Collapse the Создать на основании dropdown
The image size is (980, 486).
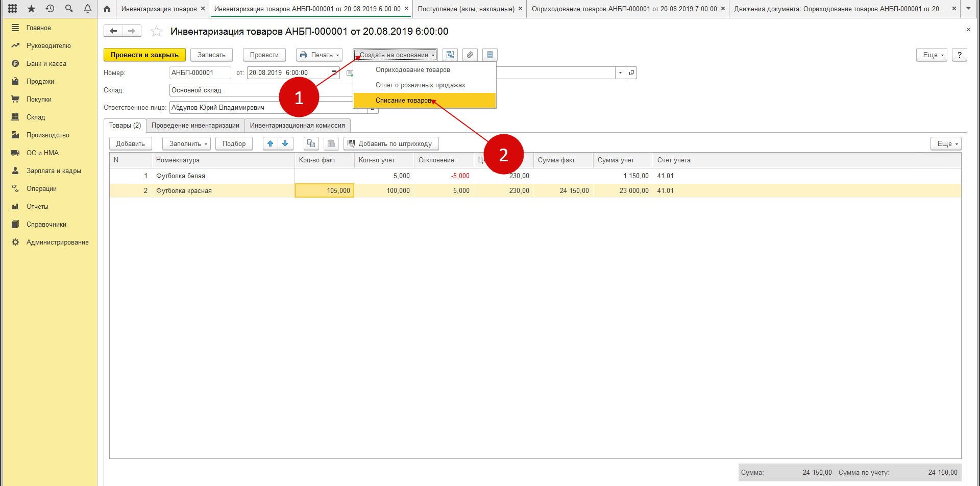[x=396, y=55]
